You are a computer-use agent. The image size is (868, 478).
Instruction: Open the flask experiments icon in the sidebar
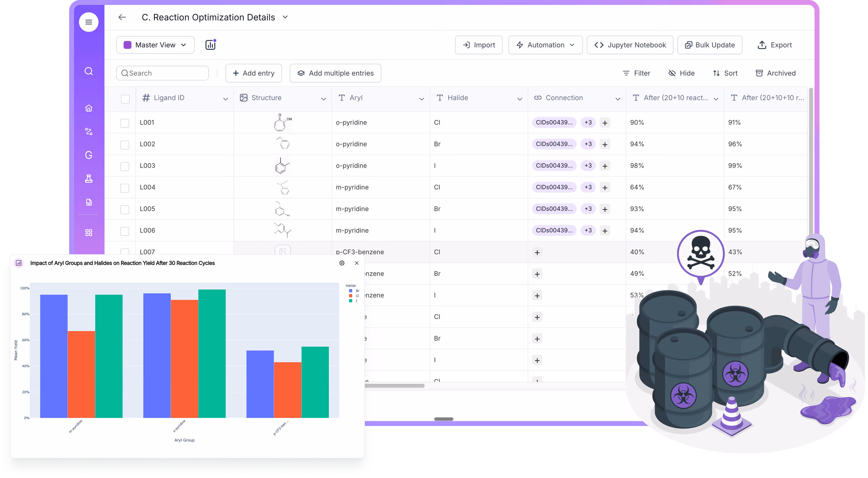click(89, 179)
